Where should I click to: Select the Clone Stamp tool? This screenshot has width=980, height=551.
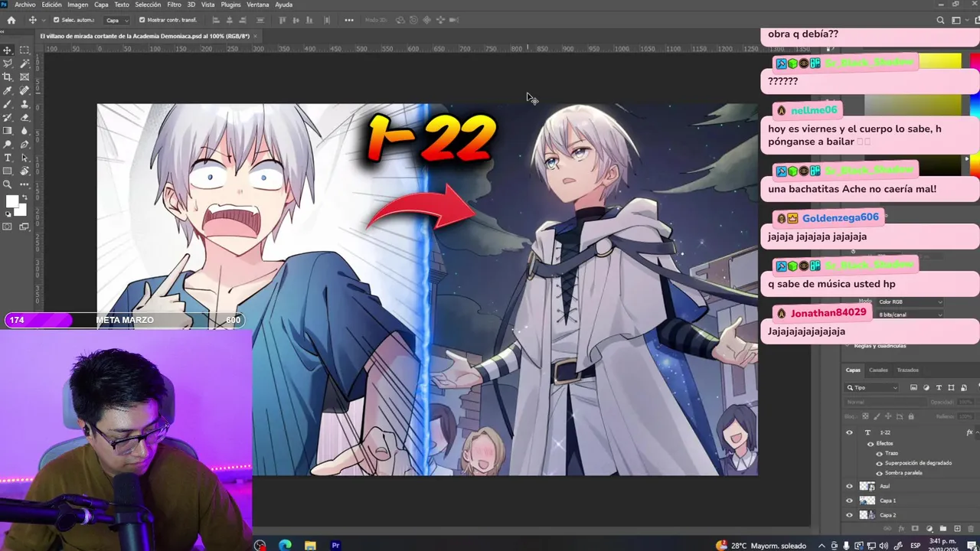coord(24,104)
